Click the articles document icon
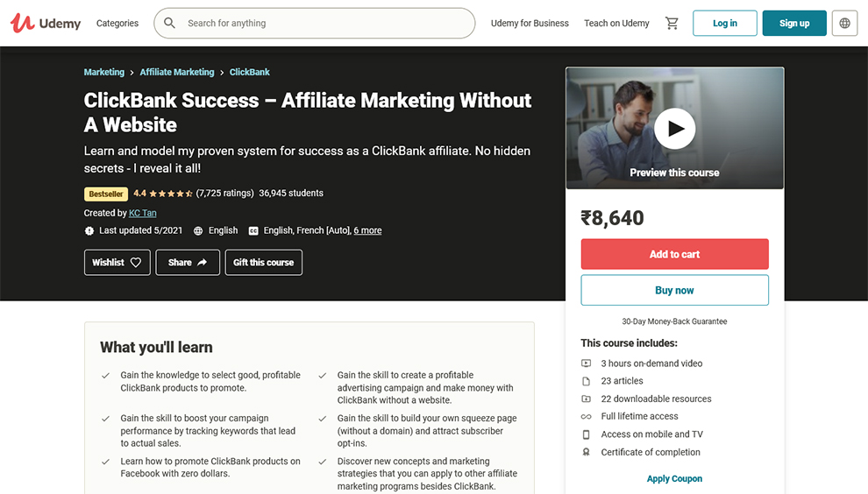This screenshot has width=868, height=494. (x=586, y=381)
